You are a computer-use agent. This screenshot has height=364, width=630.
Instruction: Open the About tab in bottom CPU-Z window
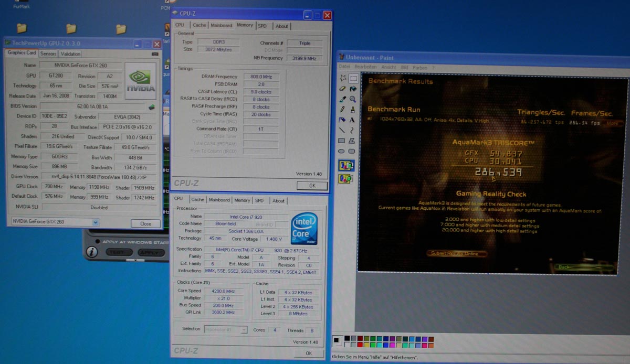coord(278,201)
